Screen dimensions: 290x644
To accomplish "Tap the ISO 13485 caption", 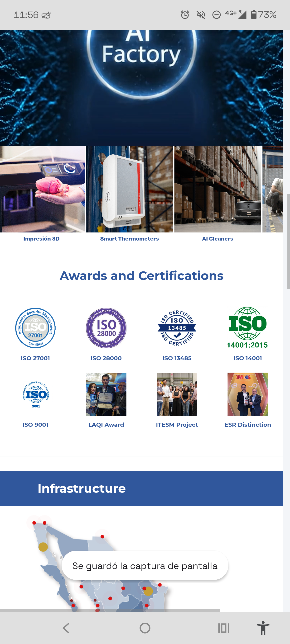I will 177,358.
